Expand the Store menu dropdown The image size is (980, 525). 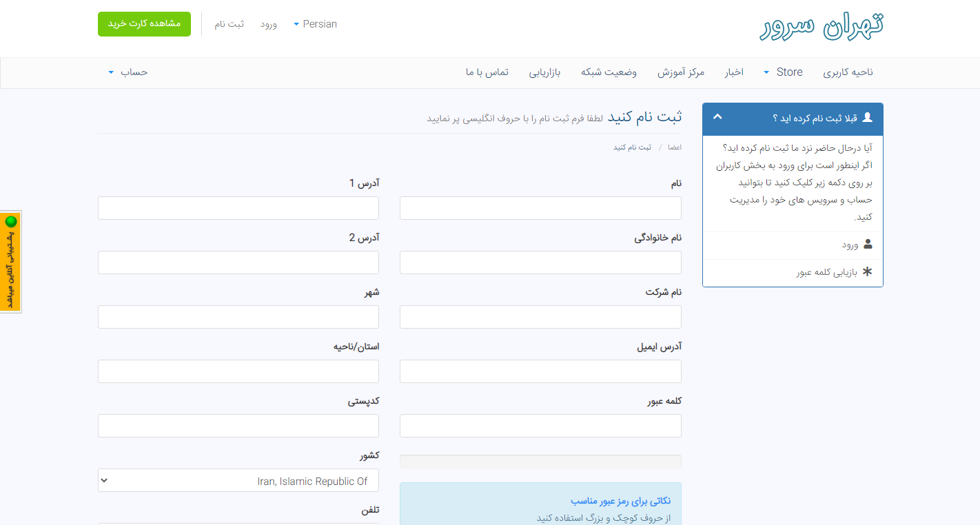coord(782,72)
